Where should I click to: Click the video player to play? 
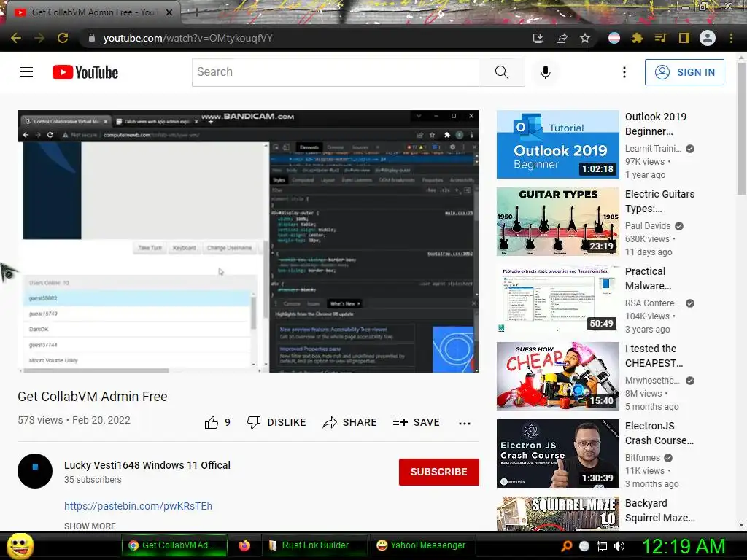(248, 241)
